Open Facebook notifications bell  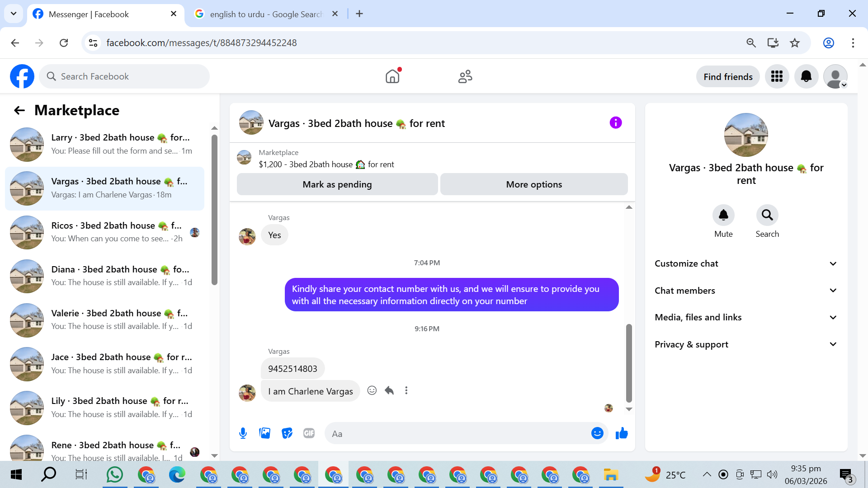point(806,76)
